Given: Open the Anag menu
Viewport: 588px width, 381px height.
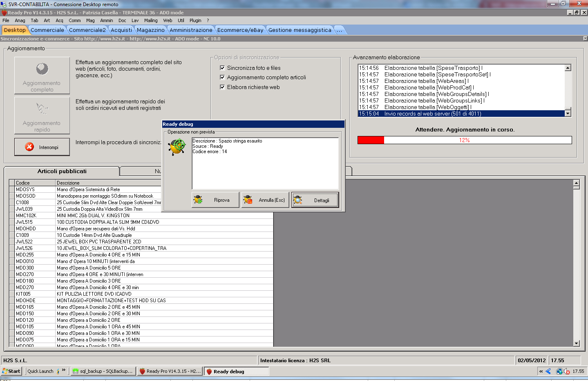Looking at the screenshot, I should click(x=20, y=20).
